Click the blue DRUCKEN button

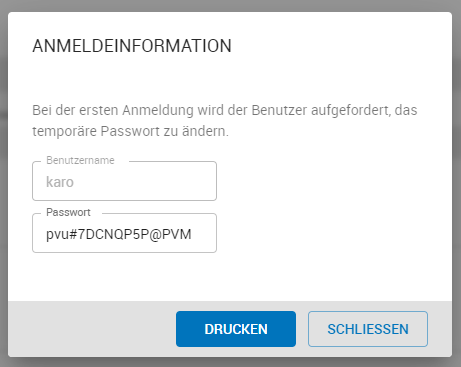pos(236,329)
